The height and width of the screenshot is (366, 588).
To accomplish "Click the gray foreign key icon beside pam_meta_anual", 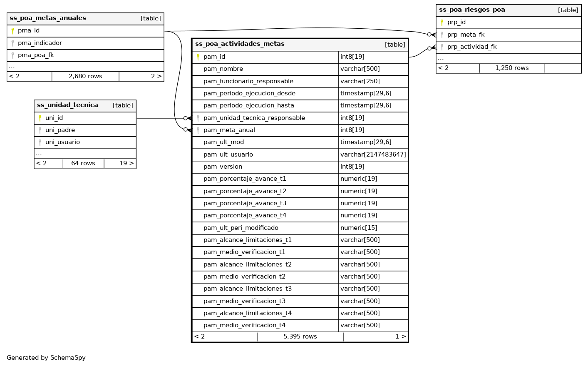I will [198, 130].
